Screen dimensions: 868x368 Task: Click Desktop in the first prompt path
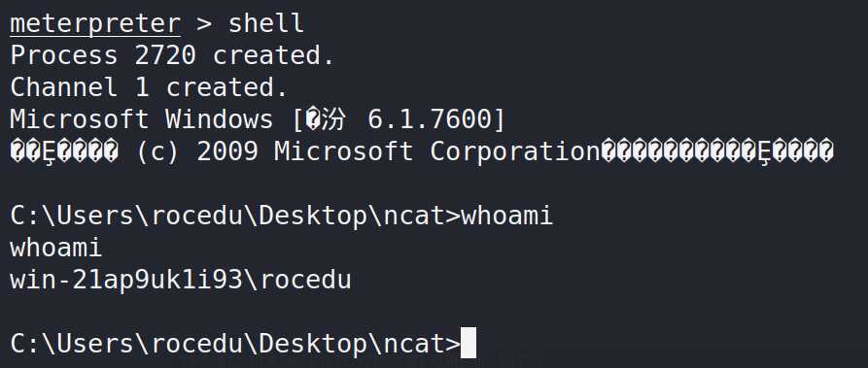312,216
